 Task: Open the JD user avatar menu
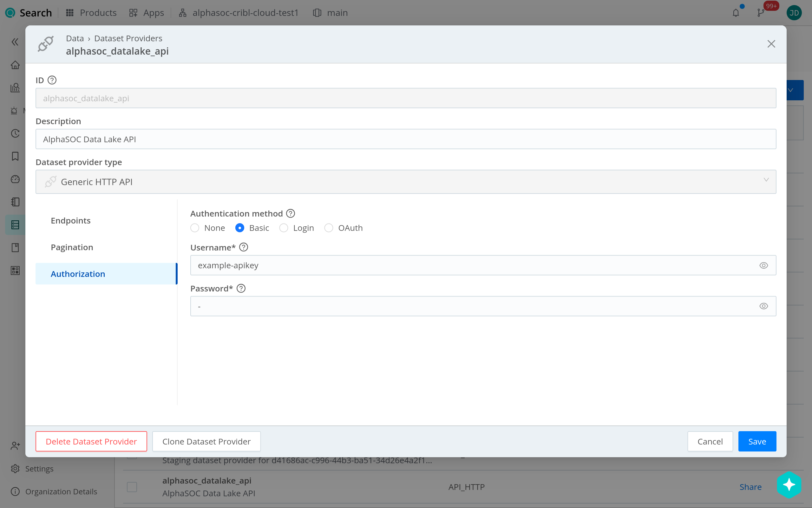pos(794,13)
